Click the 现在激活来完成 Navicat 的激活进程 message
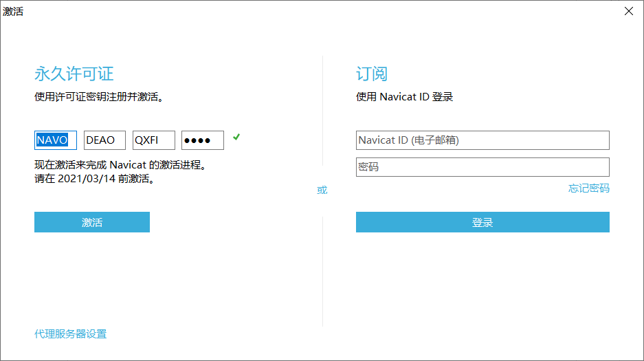644x361 pixels. [120, 166]
